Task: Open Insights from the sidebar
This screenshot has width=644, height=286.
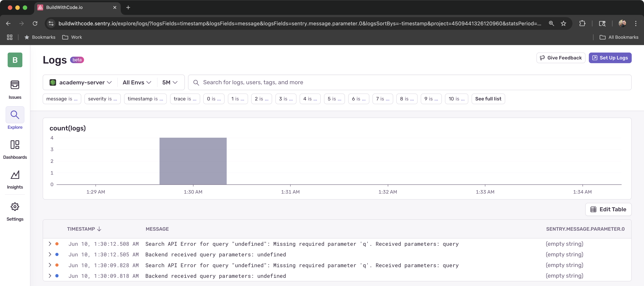Action: coord(15,179)
